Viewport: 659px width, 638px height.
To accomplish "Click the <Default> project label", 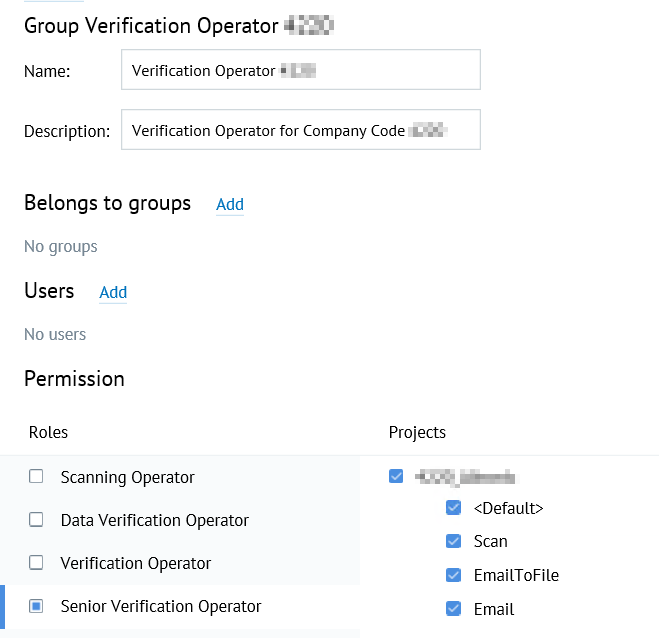I will tap(509, 509).
